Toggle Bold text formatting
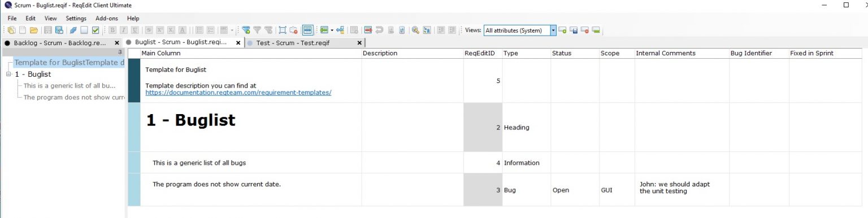 [x=112, y=30]
